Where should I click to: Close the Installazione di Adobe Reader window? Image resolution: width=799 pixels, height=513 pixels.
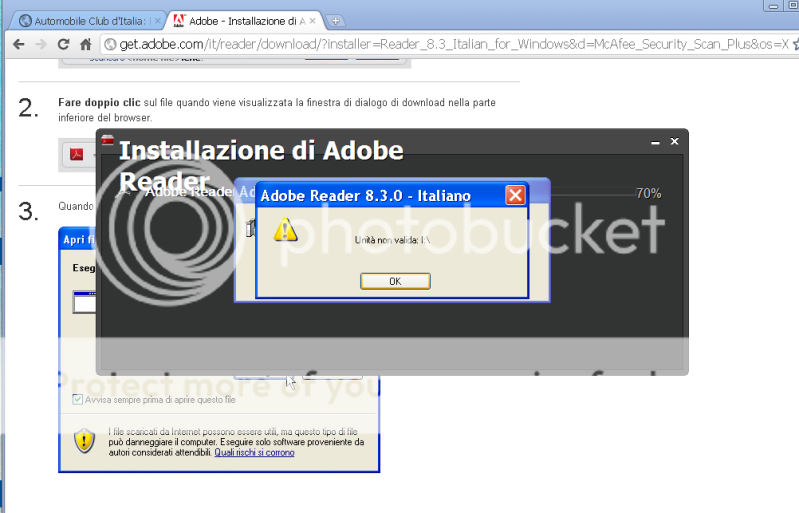coord(674,142)
